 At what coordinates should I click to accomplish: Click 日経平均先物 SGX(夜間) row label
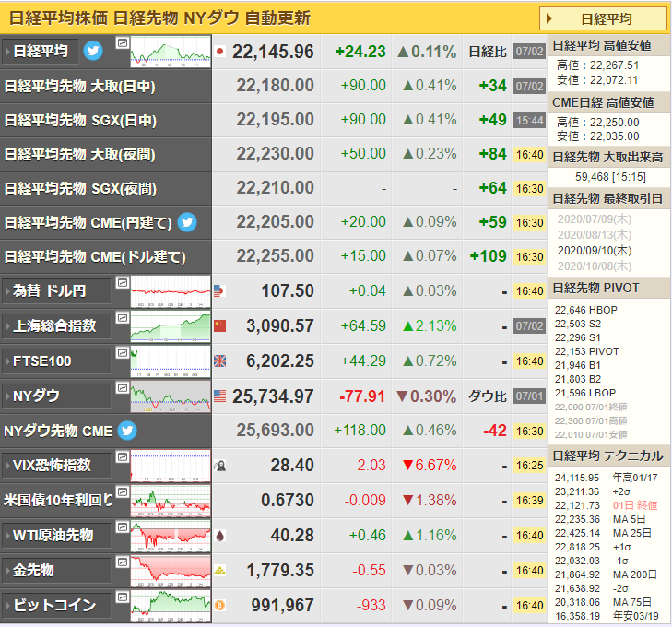[x=80, y=189]
